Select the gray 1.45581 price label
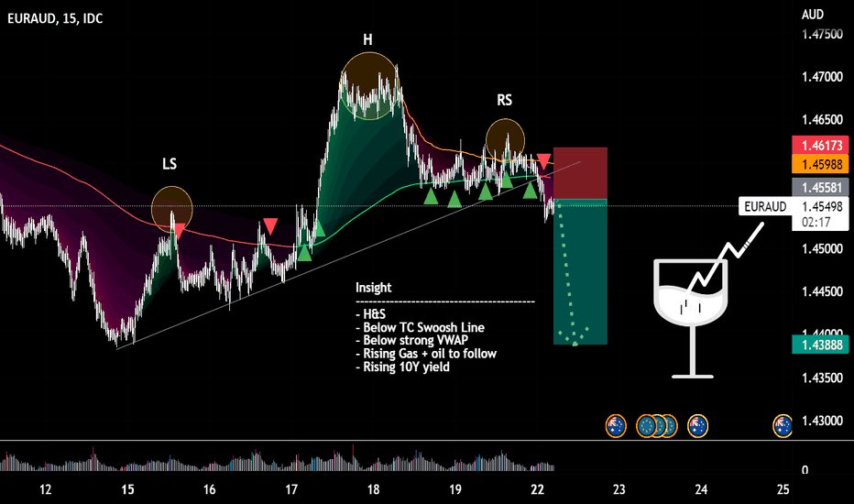 tap(820, 188)
